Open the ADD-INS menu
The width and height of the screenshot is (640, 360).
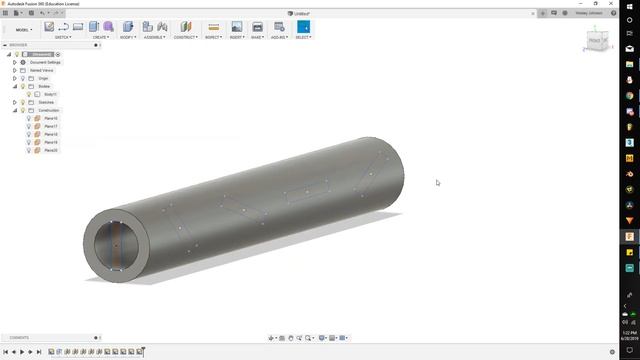pos(280,37)
